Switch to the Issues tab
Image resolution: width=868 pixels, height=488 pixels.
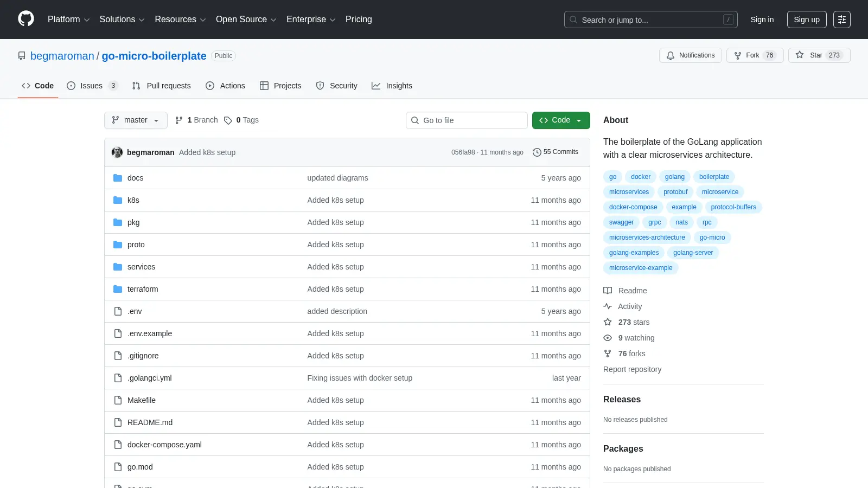pos(92,86)
